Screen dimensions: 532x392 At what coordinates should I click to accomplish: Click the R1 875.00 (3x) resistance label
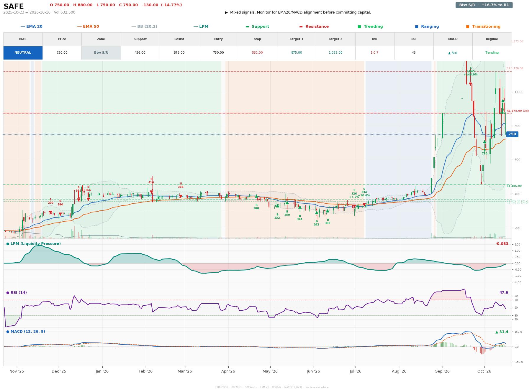518,111
